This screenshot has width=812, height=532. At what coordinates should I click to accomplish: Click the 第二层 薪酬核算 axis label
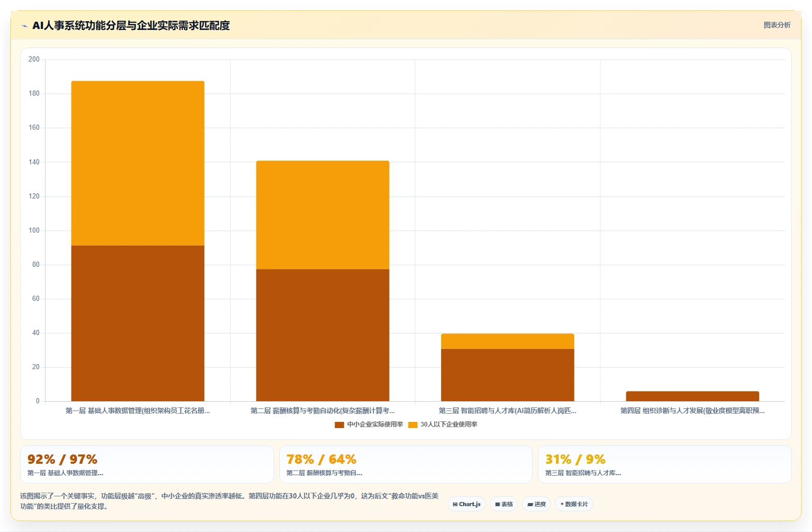323,411
